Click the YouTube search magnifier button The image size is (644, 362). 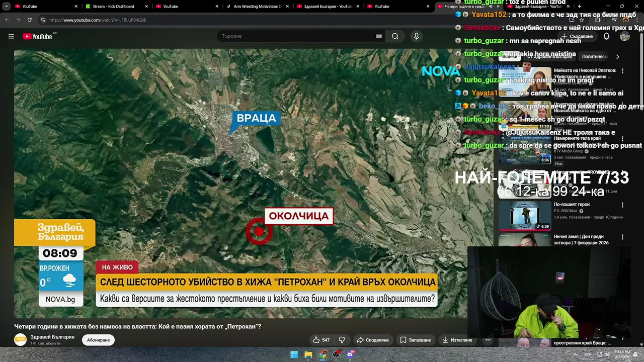click(x=395, y=36)
